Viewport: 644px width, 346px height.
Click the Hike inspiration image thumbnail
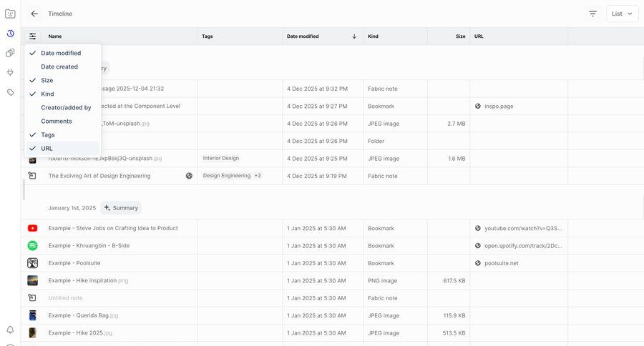[x=32, y=280]
